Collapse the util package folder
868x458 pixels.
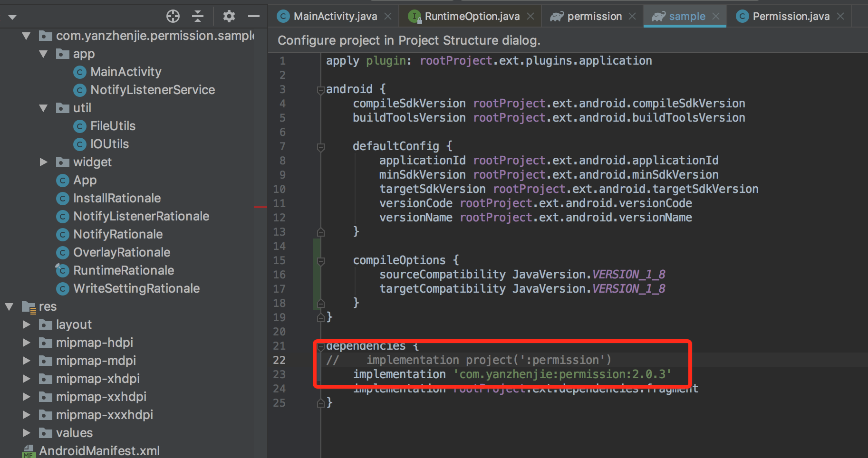click(x=43, y=108)
